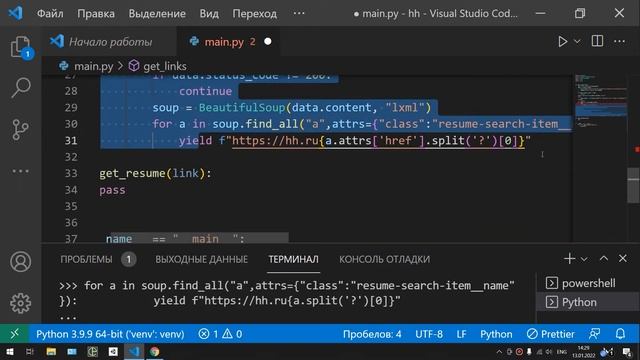Select the ТЕРМИНАЛ panel tab
The height and width of the screenshot is (360, 640).
click(x=293, y=259)
